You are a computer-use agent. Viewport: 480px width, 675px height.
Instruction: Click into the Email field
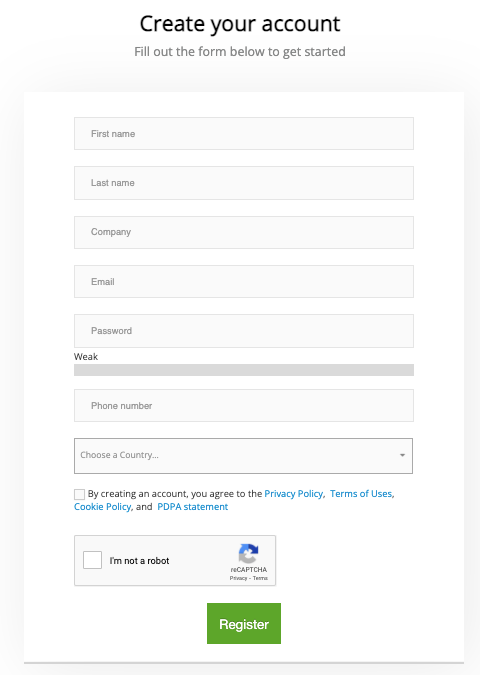[244, 282]
